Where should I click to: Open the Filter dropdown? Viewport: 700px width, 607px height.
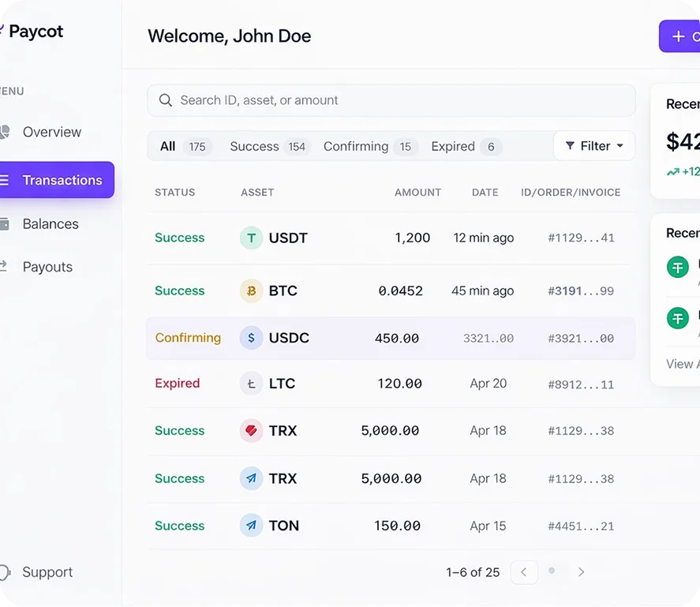(594, 146)
